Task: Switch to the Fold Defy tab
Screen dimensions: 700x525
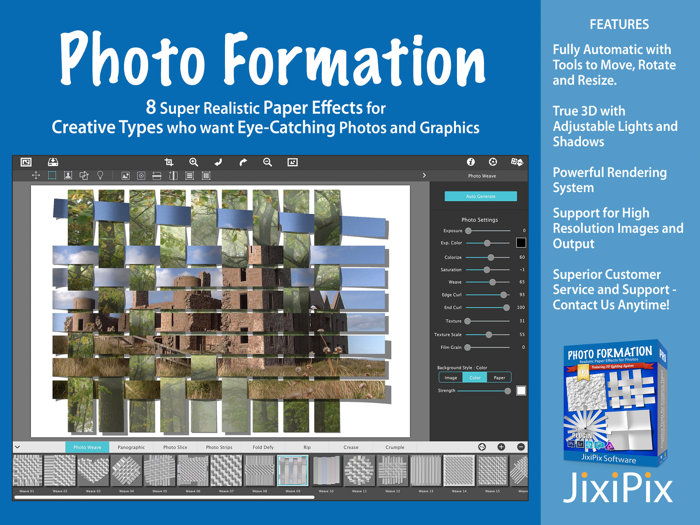Action: (263, 447)
